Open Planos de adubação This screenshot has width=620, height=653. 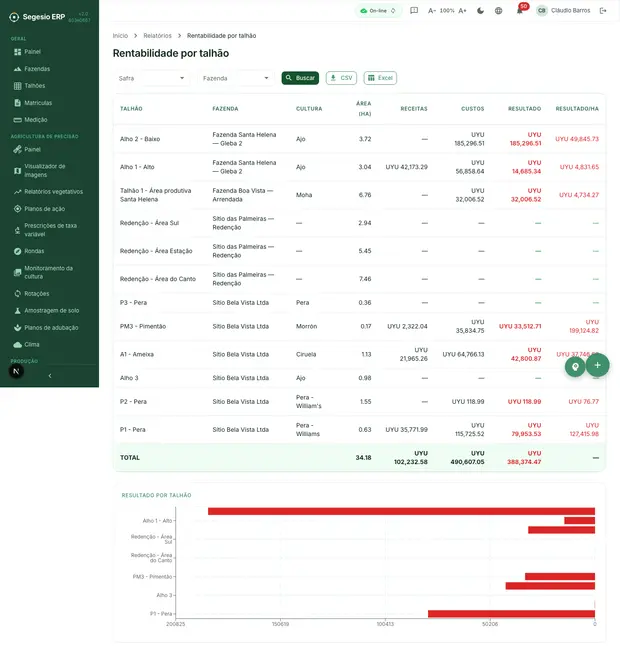(49, 328)
